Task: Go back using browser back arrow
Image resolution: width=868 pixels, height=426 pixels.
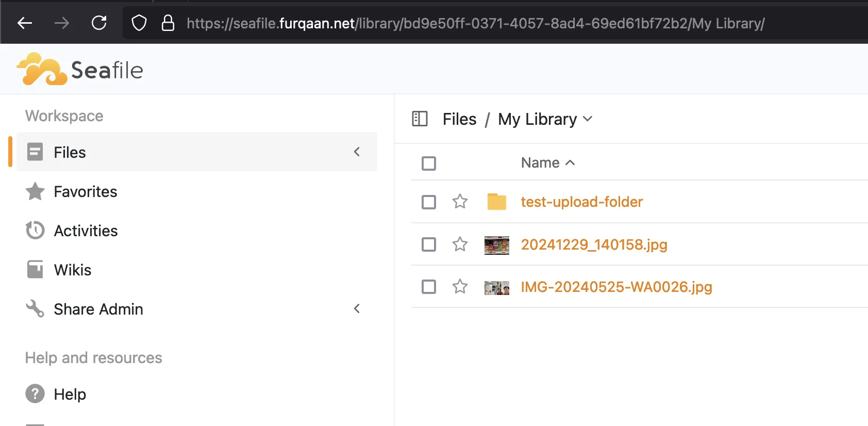Action: tap(25, 23)
